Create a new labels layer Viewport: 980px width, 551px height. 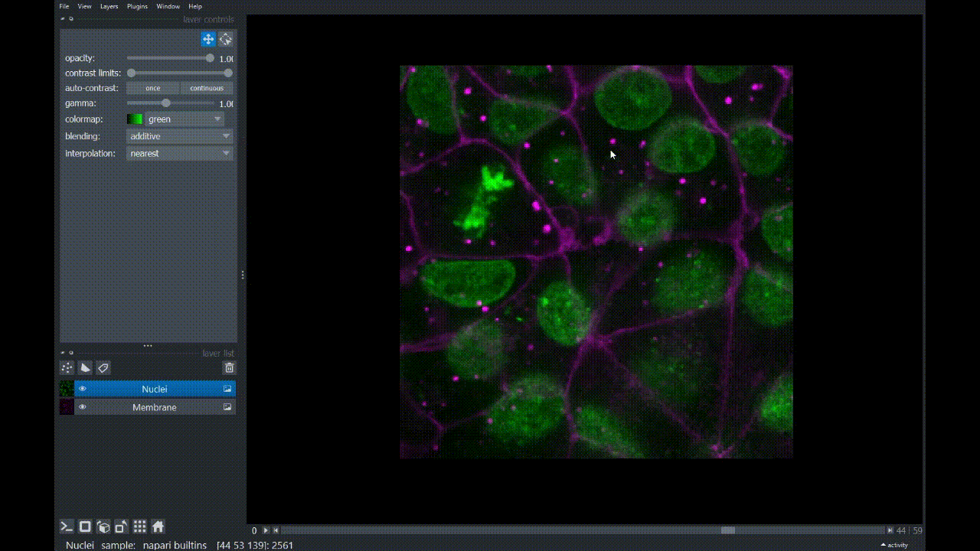pos(103,368)
